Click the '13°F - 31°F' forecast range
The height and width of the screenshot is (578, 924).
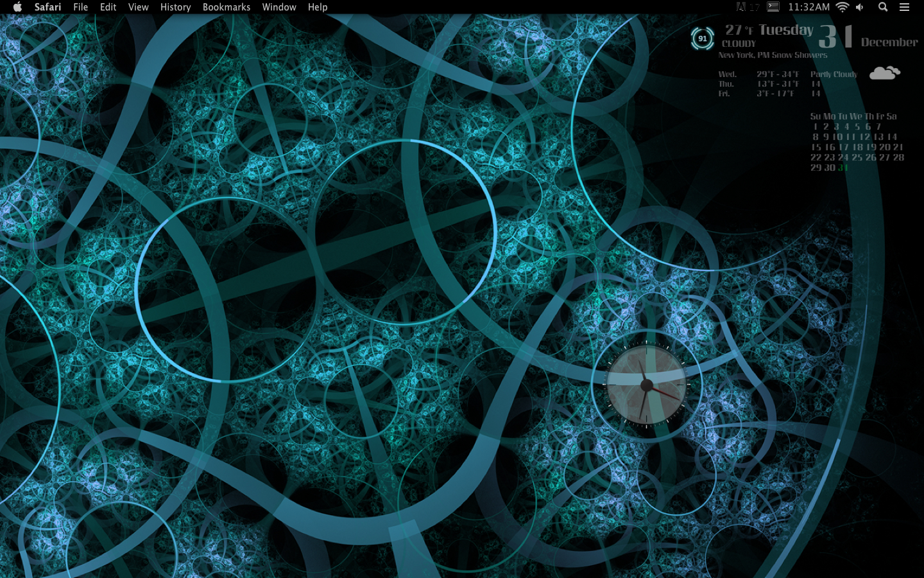tap(778, 84)
